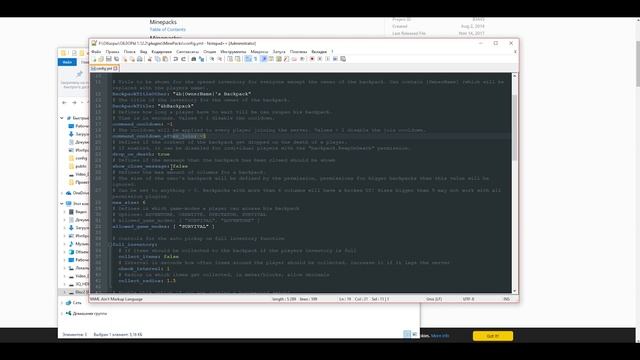The height and width of the screenshot is (360, 640).
Task: Go back with Explorer's back arrow
Action: click(64, 102)
